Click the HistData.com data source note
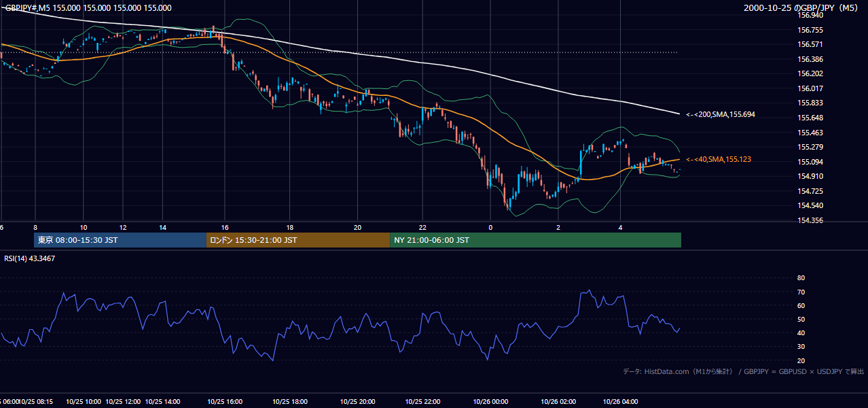The width and height of the screenshot is (868, 408). click(x=743, y=371)
